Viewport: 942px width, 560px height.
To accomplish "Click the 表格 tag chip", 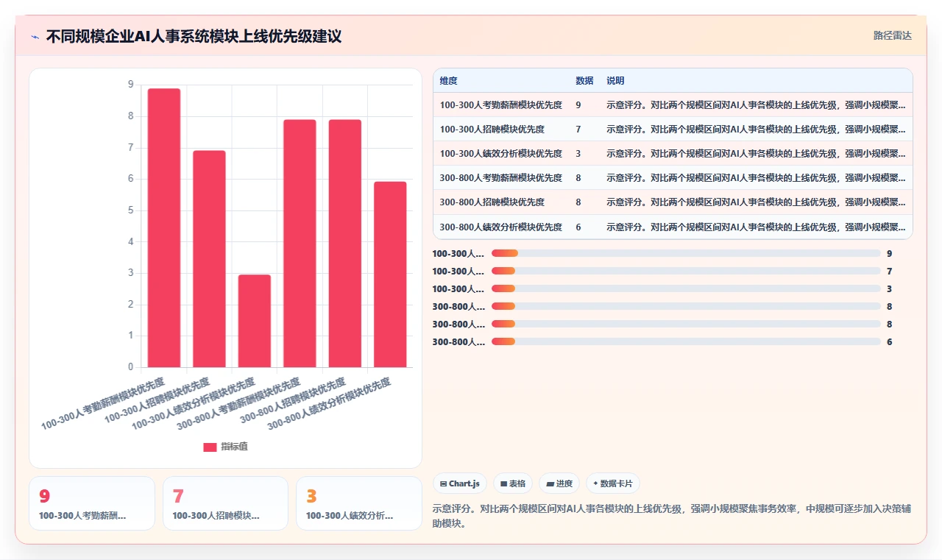I will tap(513, 483).
